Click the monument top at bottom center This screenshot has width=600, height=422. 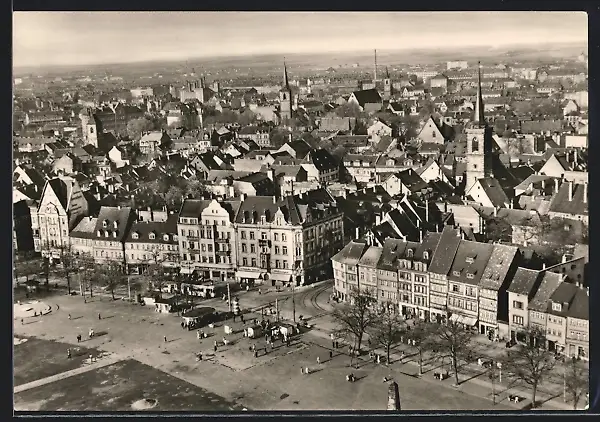[x=393, y=395]
